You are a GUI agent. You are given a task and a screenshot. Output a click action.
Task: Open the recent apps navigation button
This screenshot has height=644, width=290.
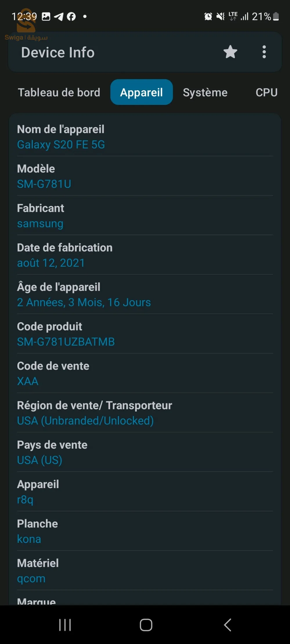tap(65, 625)
